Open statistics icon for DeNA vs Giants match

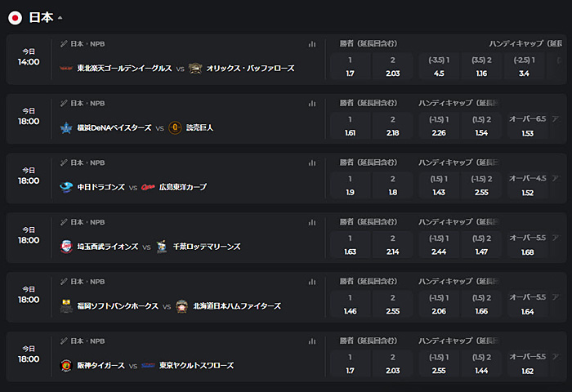click(x=312, y=103)
